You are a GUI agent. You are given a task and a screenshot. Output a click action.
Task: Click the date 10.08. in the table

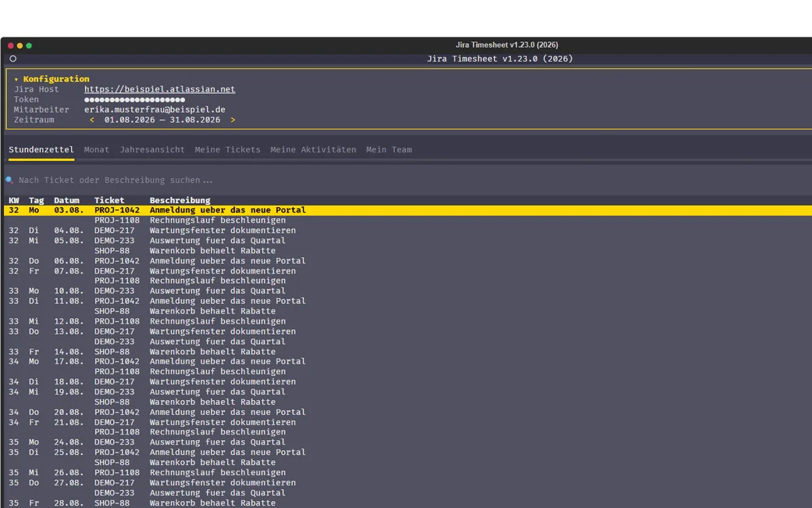[x=69, y=291]
